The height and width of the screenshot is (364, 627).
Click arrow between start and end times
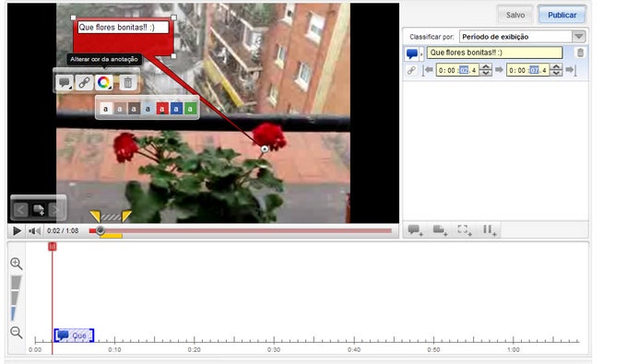499,70
